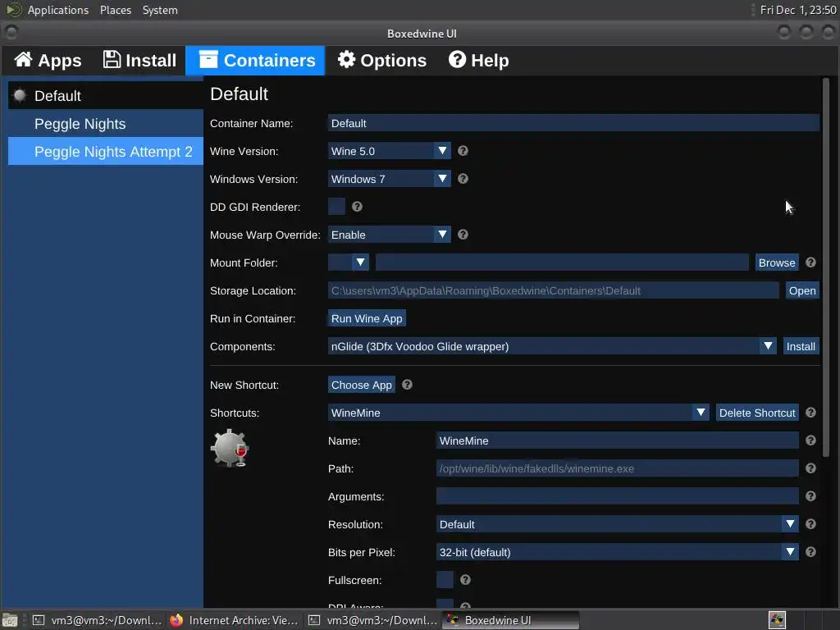Click Open for Storage Location
The height and width of the screenshot is (630, 840).
[802, 290]
